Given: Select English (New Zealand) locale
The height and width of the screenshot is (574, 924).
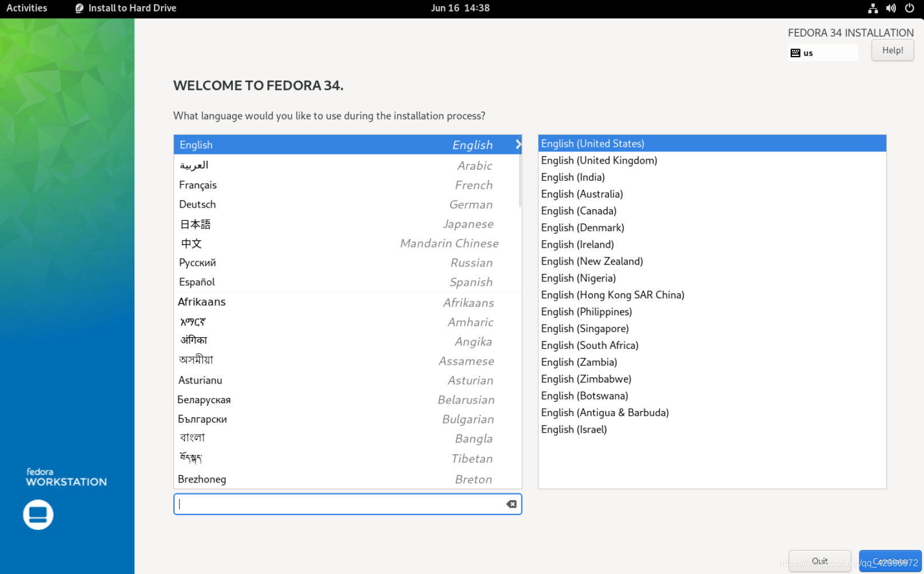Looking at the screenshot, I should point(712,261).
